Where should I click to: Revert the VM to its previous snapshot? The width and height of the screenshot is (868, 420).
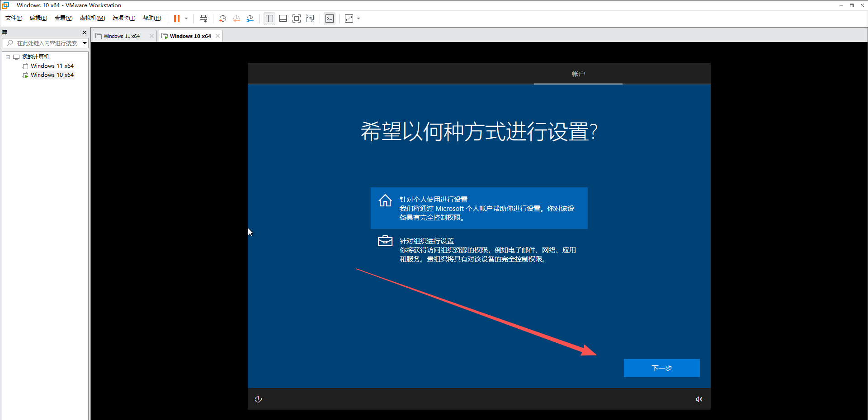pos(236,19)
